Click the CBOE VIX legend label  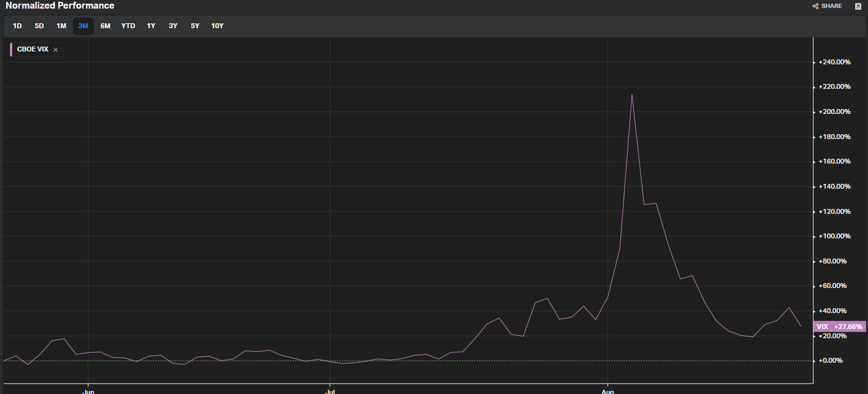pos(32,50)
